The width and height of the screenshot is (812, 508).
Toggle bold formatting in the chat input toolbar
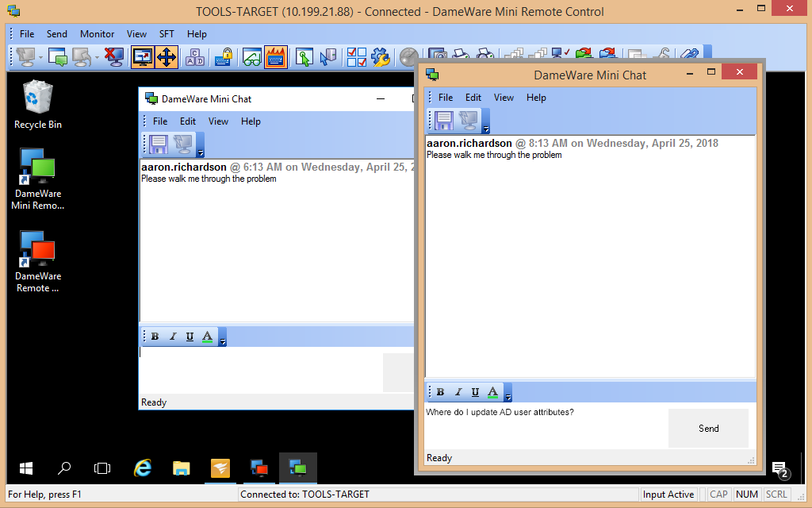point(440,391)
